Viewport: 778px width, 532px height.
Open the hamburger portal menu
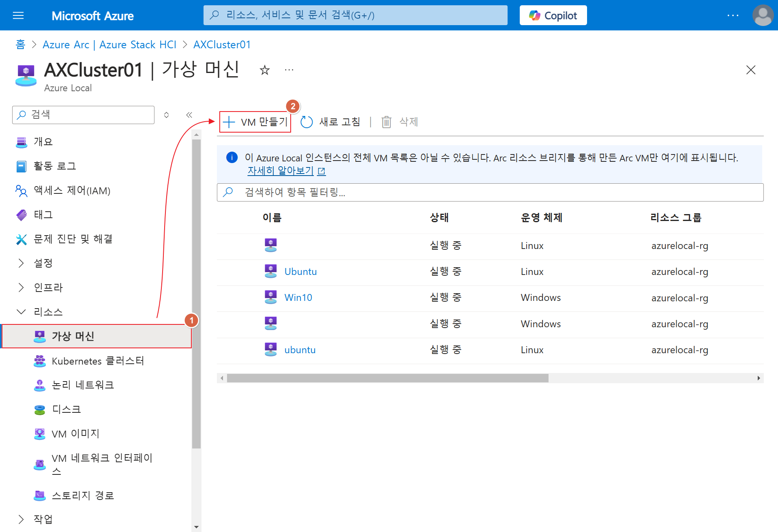click(x=18, y=15)
